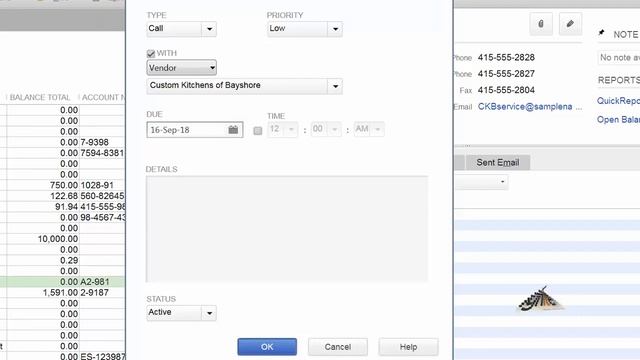Click the attachment paperclip icon
This screenshot has height=360, width=640.
tap(541, 24)
